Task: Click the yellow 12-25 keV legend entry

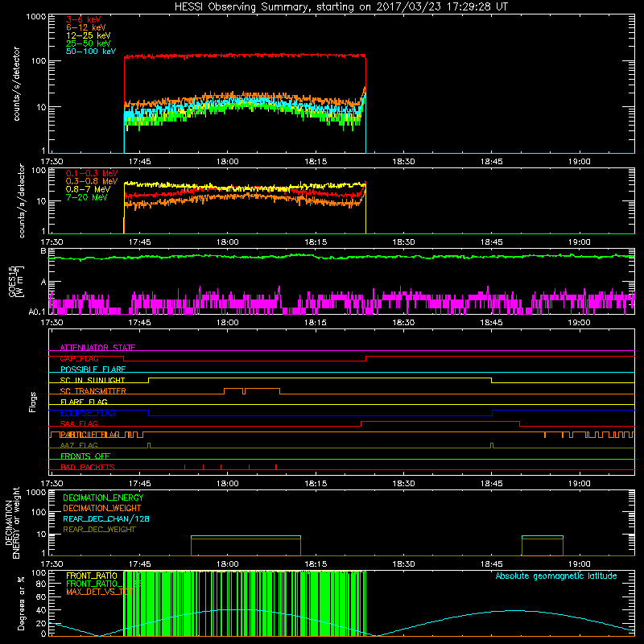Action: pyautogui.click(x=88, y=35)
